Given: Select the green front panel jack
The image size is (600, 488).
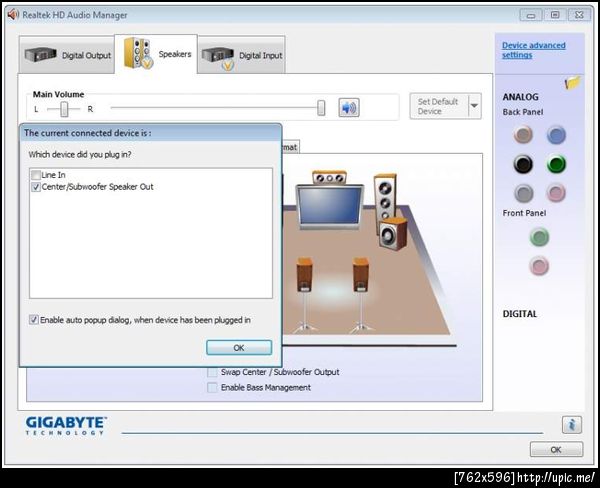Looking at the screenshot, I should [x=540, y=237].
